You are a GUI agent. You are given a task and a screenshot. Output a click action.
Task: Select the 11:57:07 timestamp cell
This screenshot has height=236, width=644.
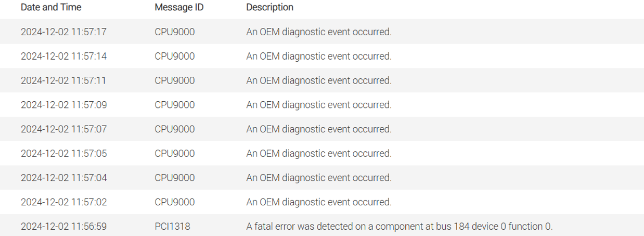[64, 129]
